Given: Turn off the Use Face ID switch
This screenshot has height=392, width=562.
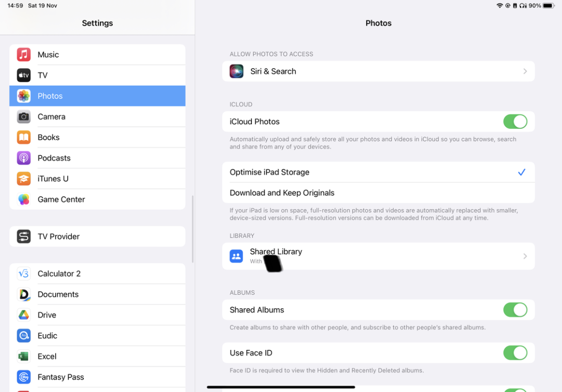Looking at the screenshot, I should point(515,353).
